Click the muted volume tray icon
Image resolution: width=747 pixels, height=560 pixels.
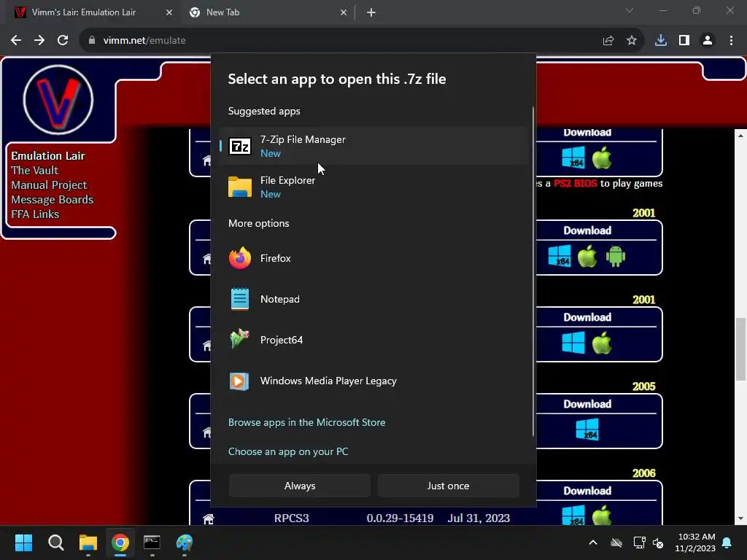pos(658,542)
